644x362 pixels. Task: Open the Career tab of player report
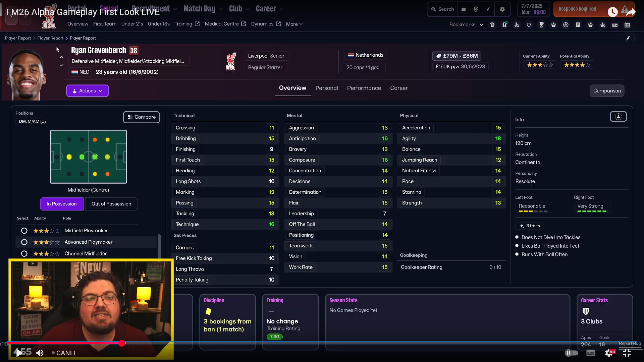click(x=399, y=88)
